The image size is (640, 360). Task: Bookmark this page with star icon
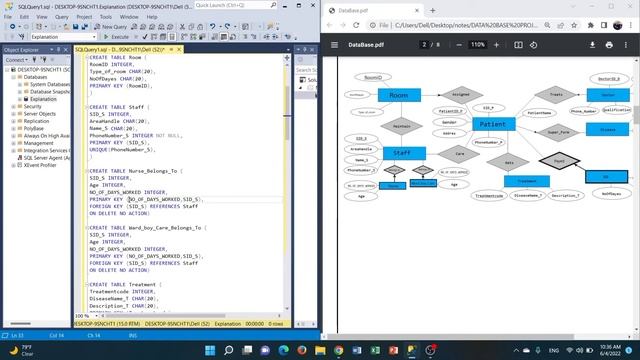pos(574,25)
